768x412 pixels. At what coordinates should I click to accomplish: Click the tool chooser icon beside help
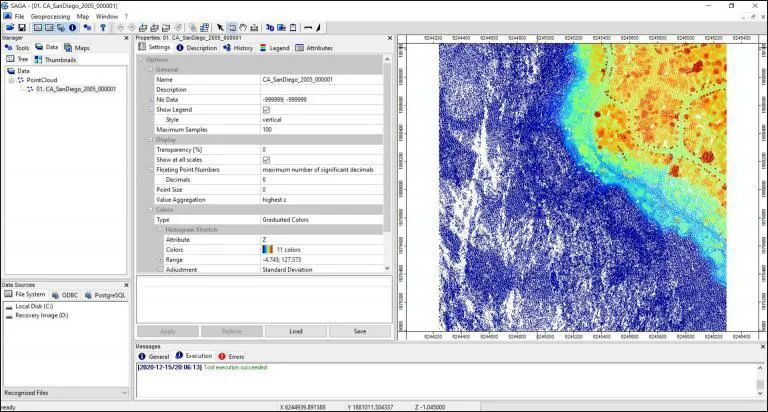(x=87, y=28)
